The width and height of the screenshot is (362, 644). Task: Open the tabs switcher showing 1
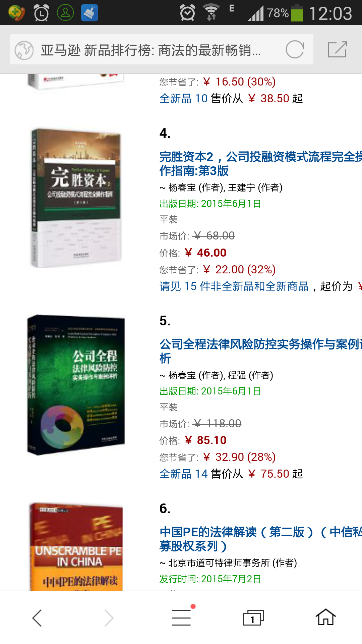point(253,618)
